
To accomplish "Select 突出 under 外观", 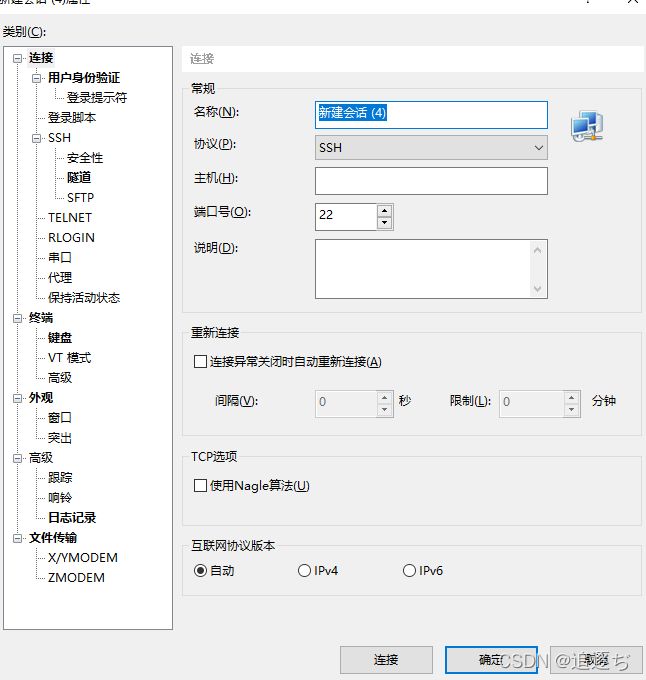I will [59, 438].
